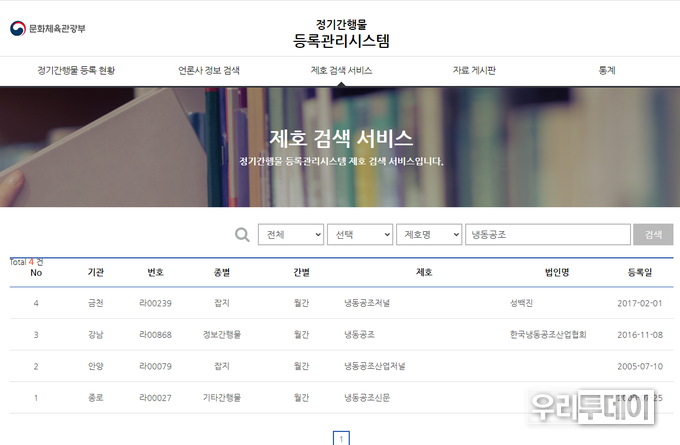The width and height of the screenshot is (680, 445).
Task: Click the 냉동공조신문 title entry
Action: pyautogui.click(x=368, y=398)
